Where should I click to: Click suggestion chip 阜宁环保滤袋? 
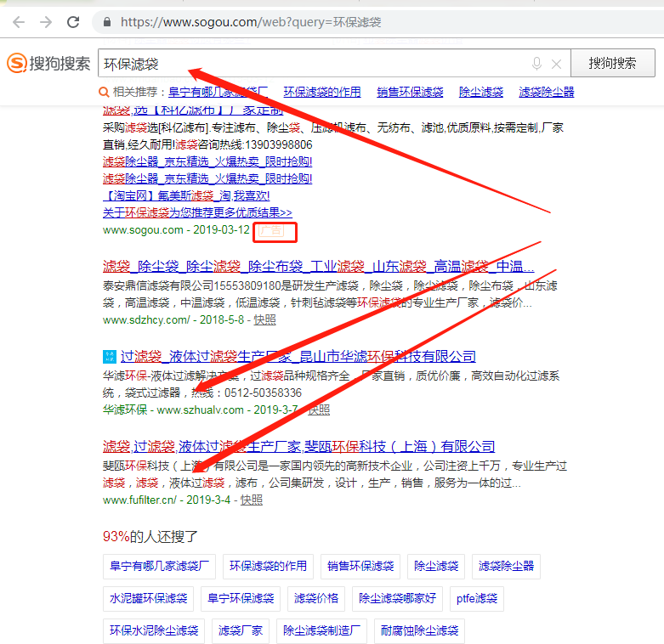coord(241,598)
